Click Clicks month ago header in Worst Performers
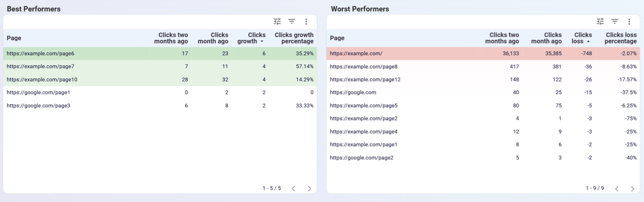Screen dimensions: 644x202 click(546, 38)
